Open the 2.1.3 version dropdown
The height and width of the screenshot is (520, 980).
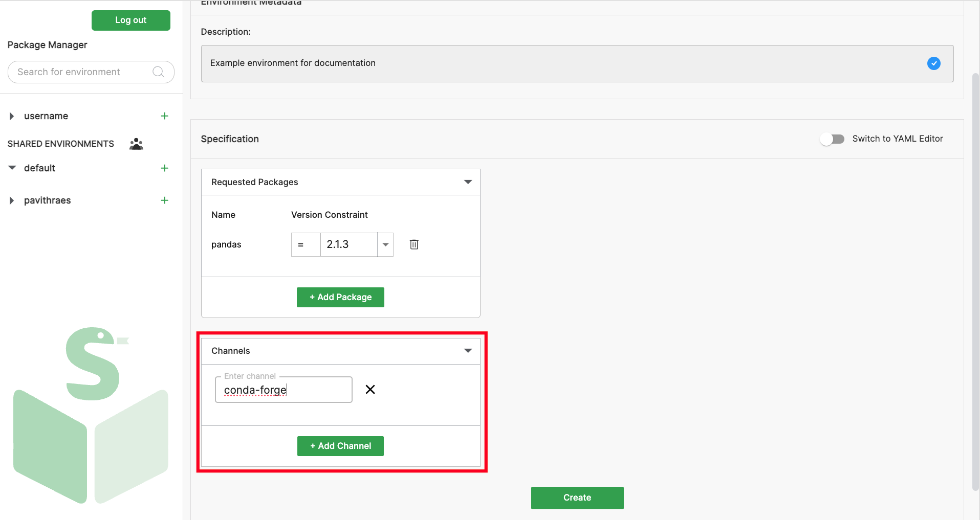(x=385, y=244)
